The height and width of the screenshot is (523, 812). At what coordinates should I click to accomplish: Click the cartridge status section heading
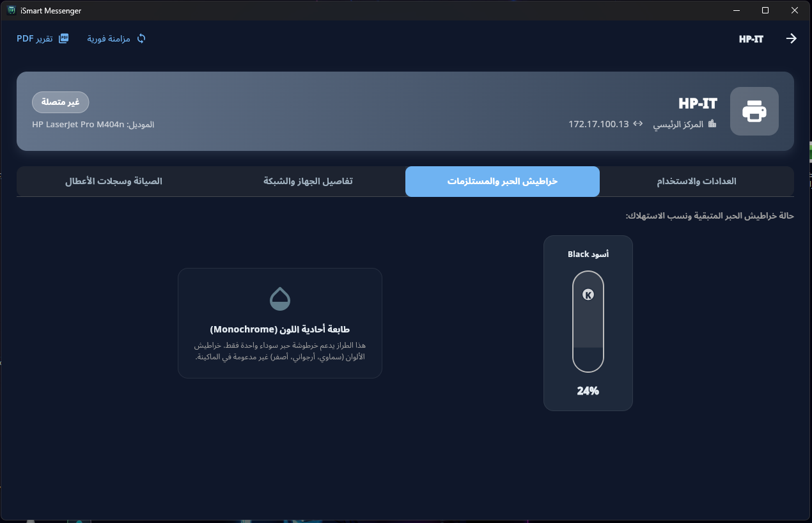[x=710, y=216]
